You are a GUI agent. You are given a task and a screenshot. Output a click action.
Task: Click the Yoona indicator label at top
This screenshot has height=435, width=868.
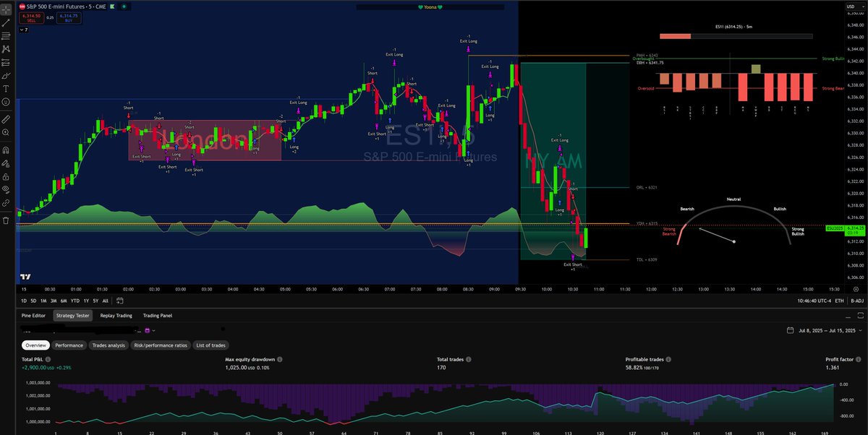click(430, 7)
